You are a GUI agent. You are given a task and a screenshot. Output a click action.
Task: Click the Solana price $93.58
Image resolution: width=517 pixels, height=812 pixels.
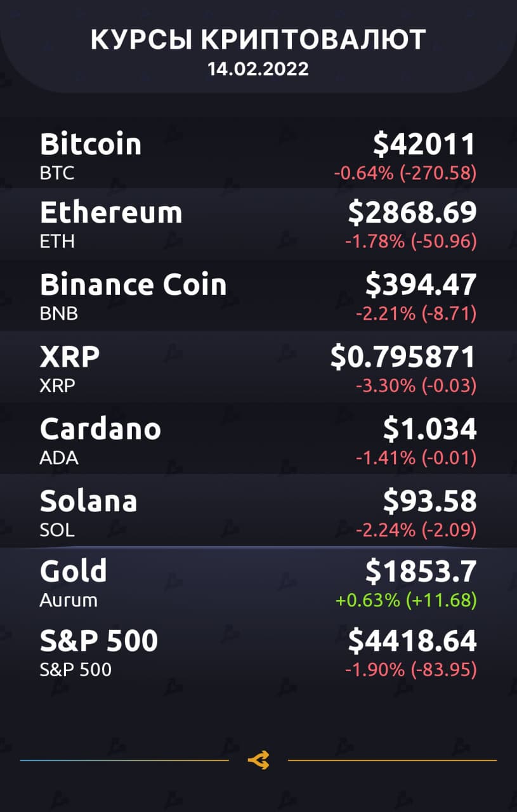click(429, 502)
